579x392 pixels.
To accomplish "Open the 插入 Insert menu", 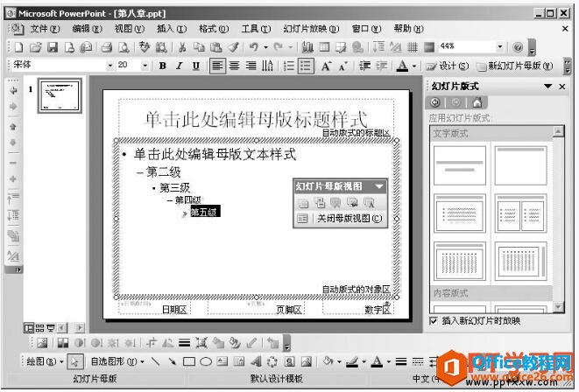I will click(172, 29).
